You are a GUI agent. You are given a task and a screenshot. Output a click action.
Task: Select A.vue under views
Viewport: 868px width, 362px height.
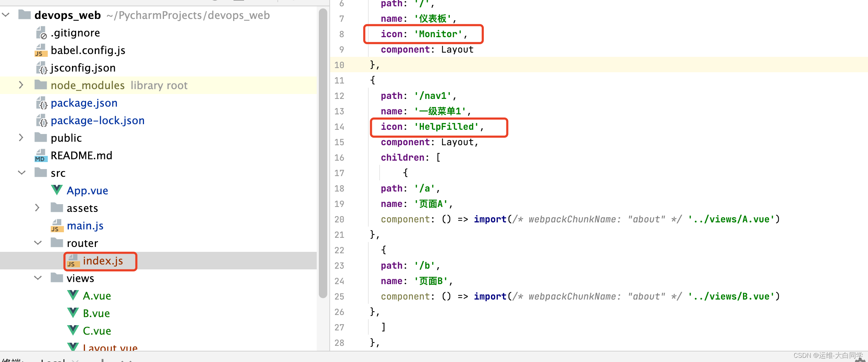coord(97,296)
